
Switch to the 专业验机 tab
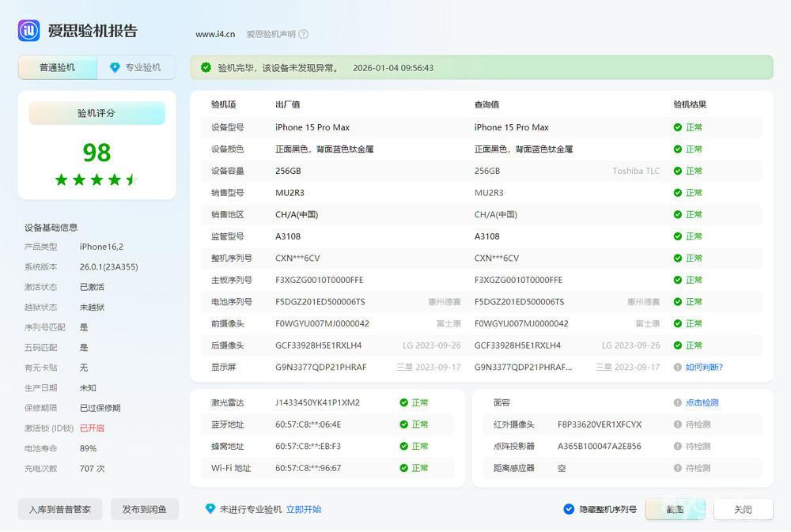tap(142, 68)
